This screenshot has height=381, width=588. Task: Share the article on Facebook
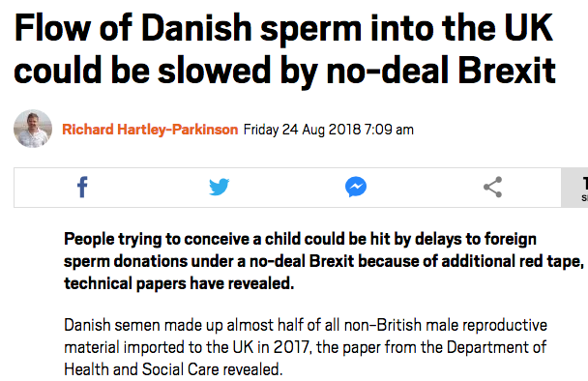(82, 188)
